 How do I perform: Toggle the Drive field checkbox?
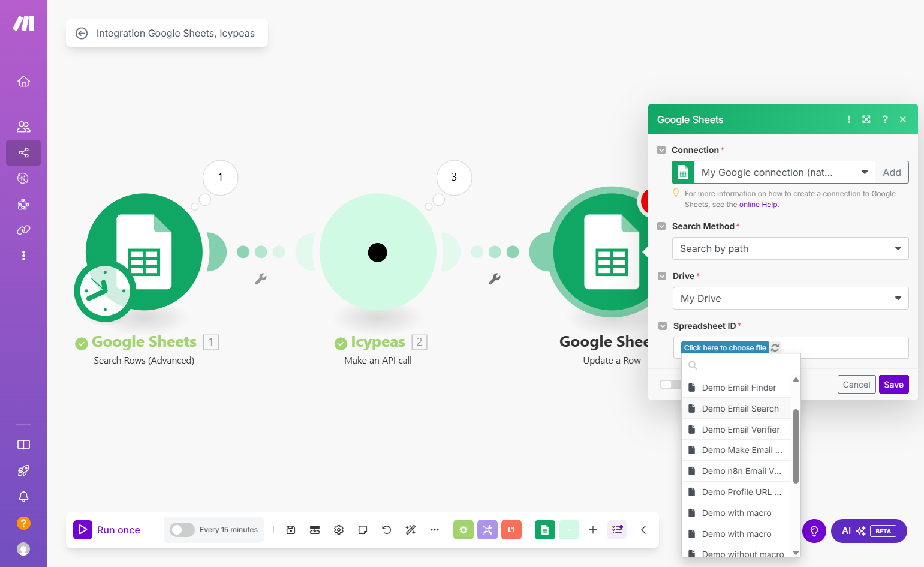(x=662, y=276)
